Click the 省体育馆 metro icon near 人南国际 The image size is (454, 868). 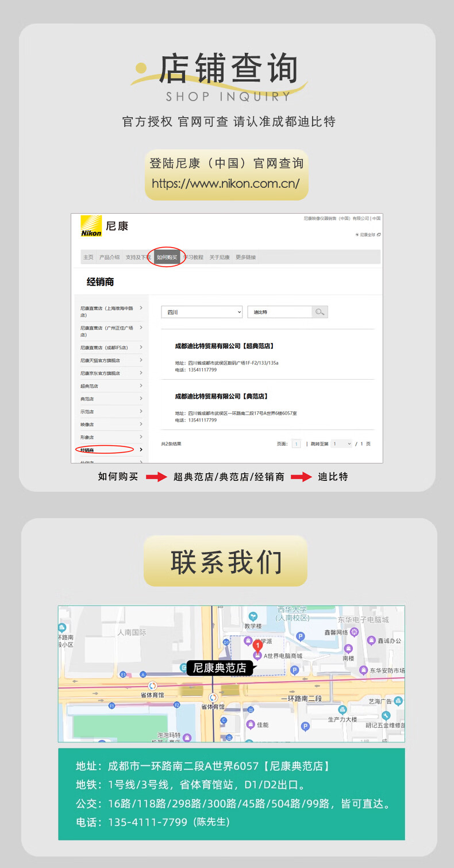pos(152,686)
